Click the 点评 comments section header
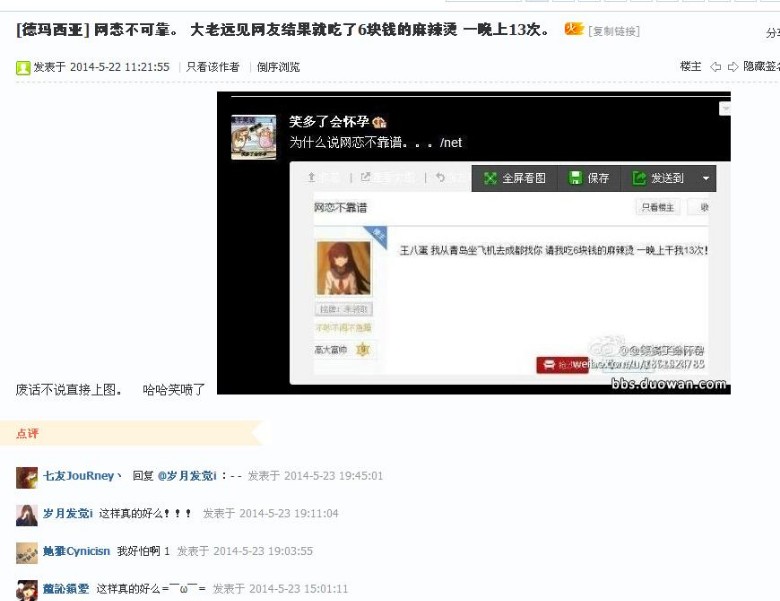 (x=27, y=433)
